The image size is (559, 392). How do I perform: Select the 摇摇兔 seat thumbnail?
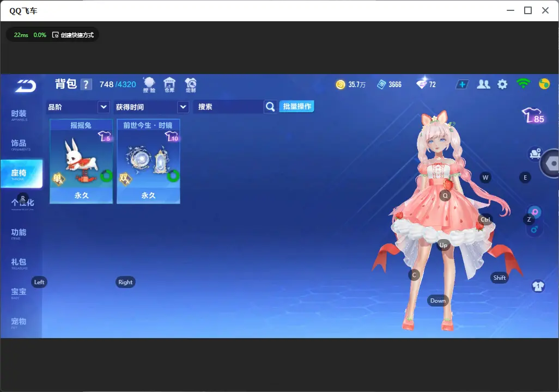coord(81,161)
